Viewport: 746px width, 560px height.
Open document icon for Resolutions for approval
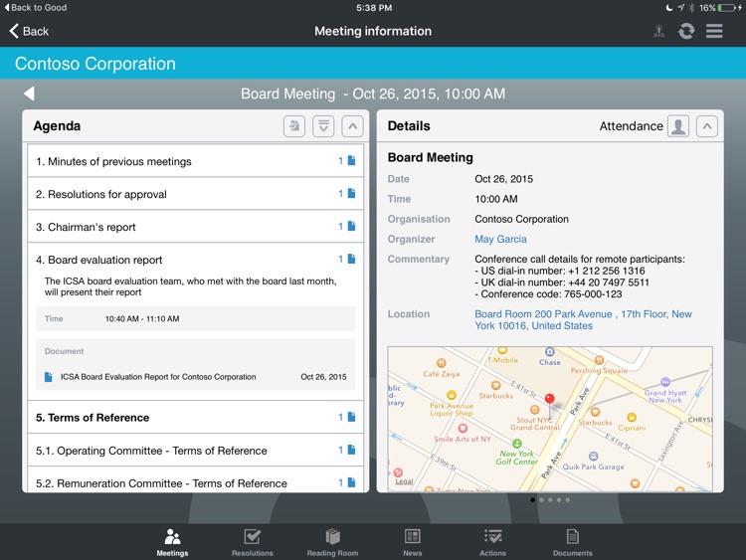pyautogui.click(x=351, y=193)
